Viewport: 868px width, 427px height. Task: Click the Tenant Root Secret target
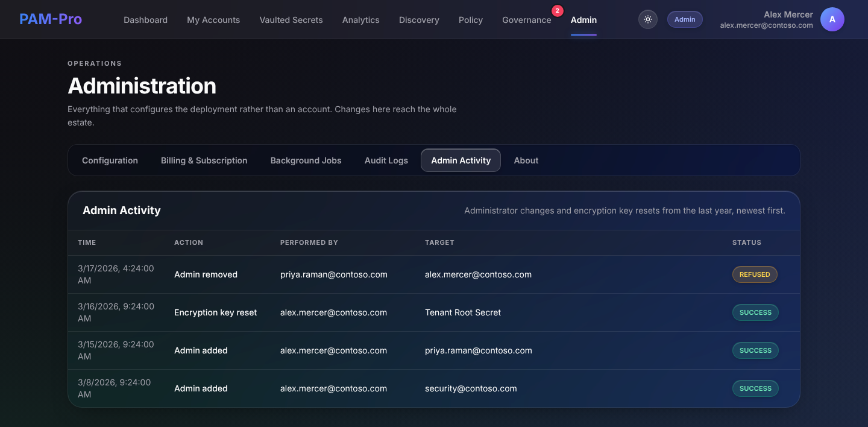pos(463,312)
